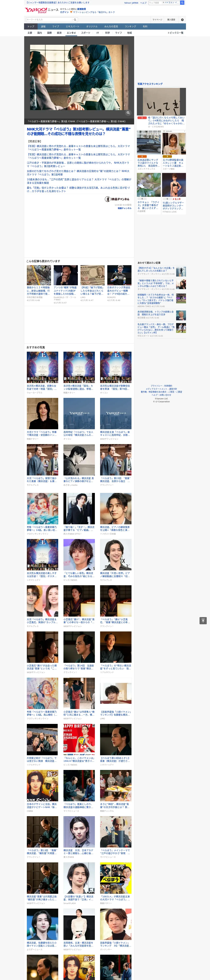
Task: Select the 経済 category
Action: click(59, 33)
